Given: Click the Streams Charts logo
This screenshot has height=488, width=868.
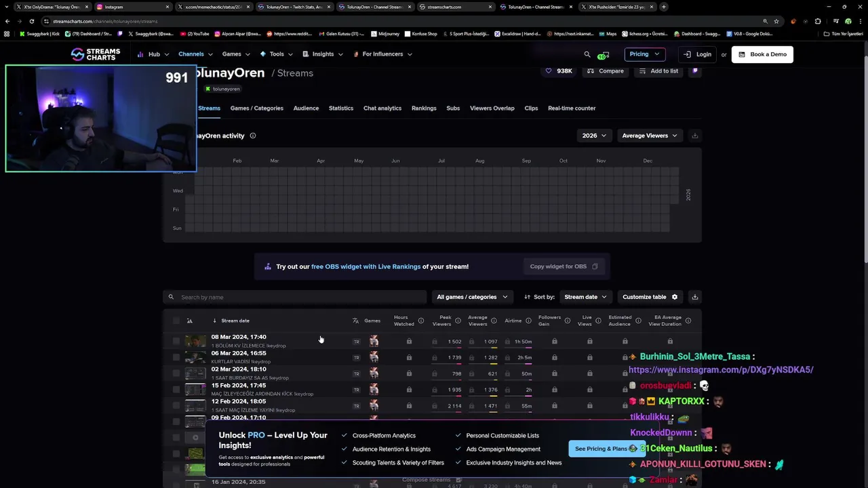Looking at the screenshot, I should (96, 54).
